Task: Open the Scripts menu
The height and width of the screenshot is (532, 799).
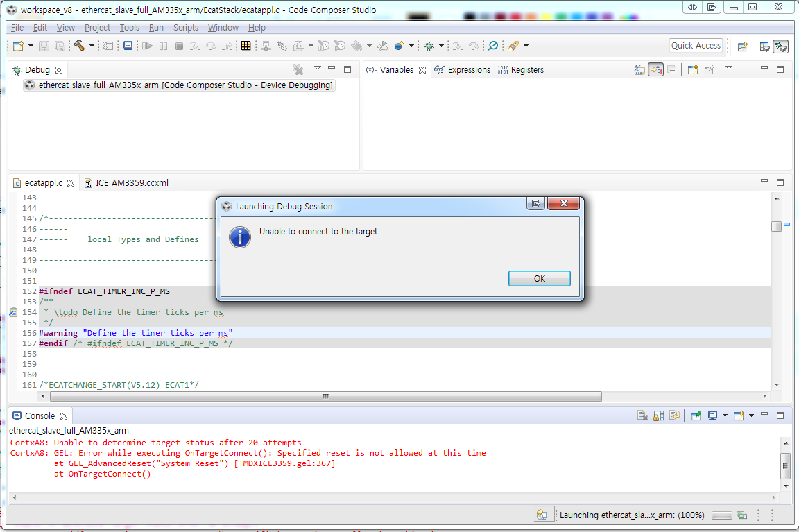Action: (185, 28)
